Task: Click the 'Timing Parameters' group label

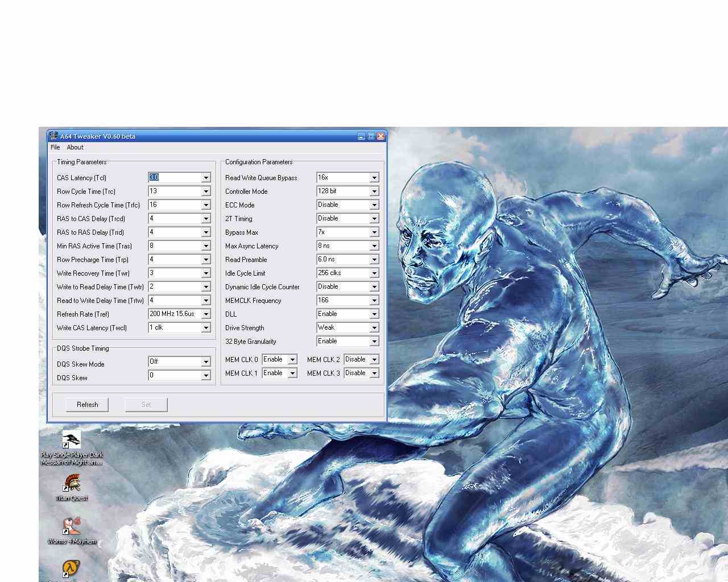Action: tap(81, 162)
